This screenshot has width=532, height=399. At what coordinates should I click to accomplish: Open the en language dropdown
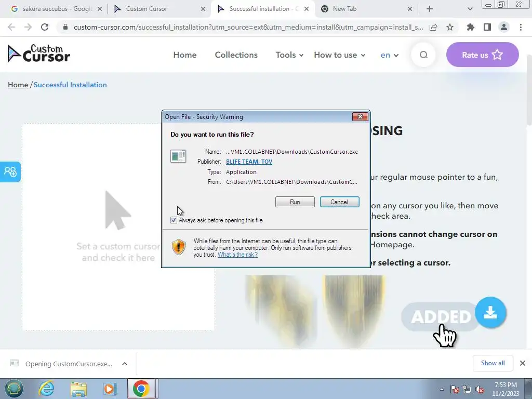click(x=390, y=55)
